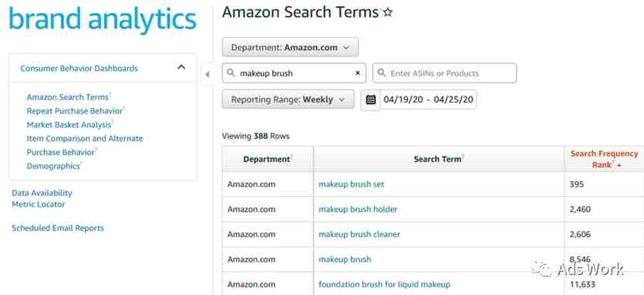Click the makeup brush set search term

[351, 184]
